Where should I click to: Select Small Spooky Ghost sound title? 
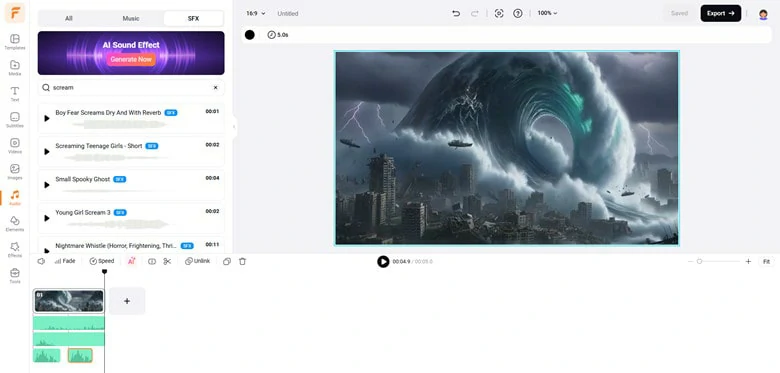click(83, 179)
